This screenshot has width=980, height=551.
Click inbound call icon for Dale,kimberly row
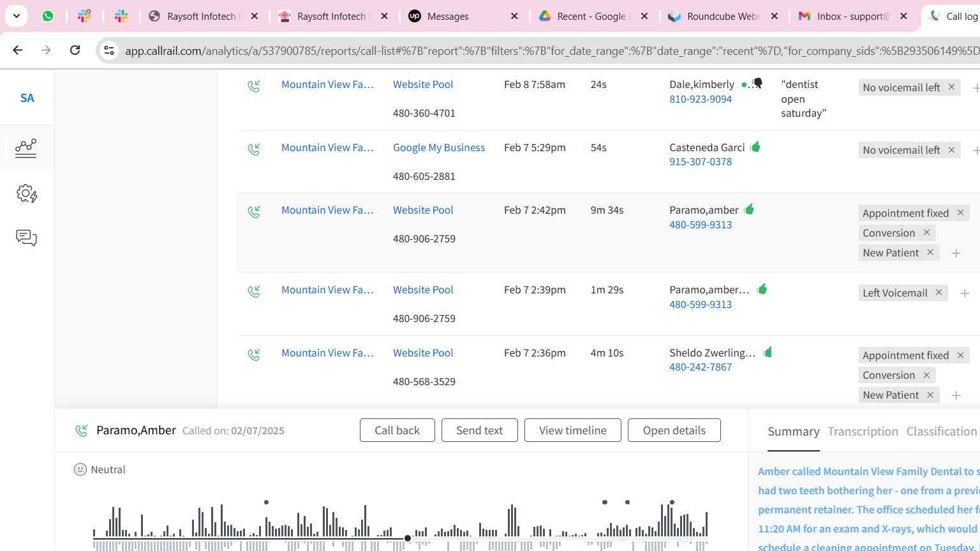(254, 85)
